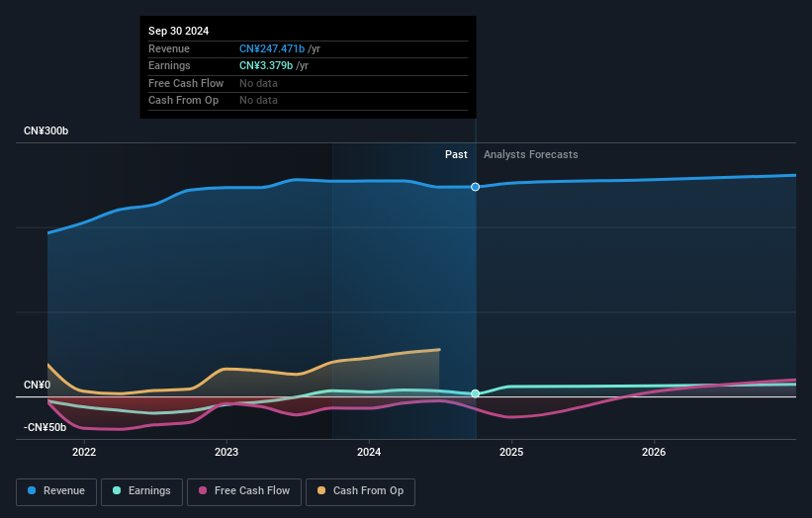Click the 2024 x-axis label

pyautogui.click(x=369, y=452)
